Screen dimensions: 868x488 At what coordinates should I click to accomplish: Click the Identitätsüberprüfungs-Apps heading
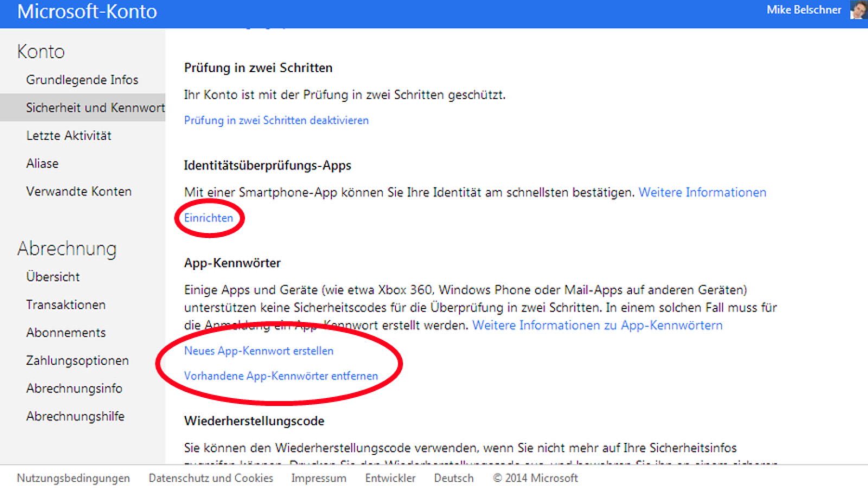point(267,165)
